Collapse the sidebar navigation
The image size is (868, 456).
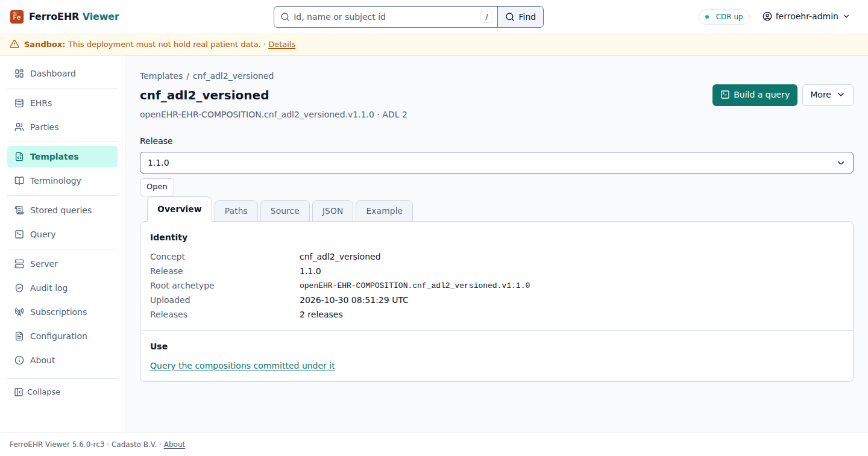pos(37,392)
